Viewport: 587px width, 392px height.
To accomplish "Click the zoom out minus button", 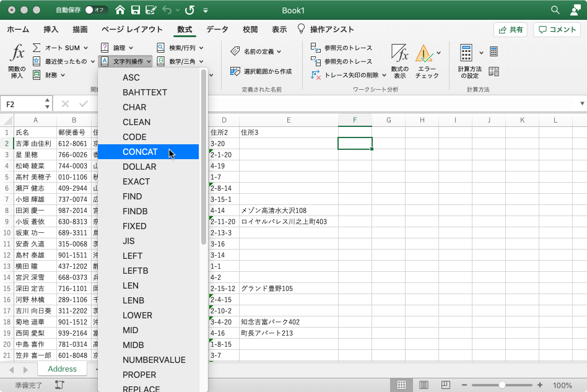I will [464, 385].
